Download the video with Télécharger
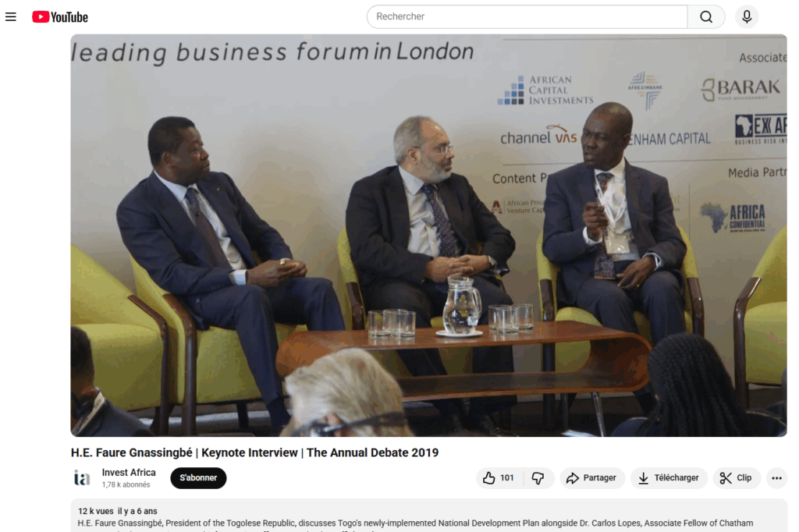The height and width of the screenshot is (532, 799). 669,478
